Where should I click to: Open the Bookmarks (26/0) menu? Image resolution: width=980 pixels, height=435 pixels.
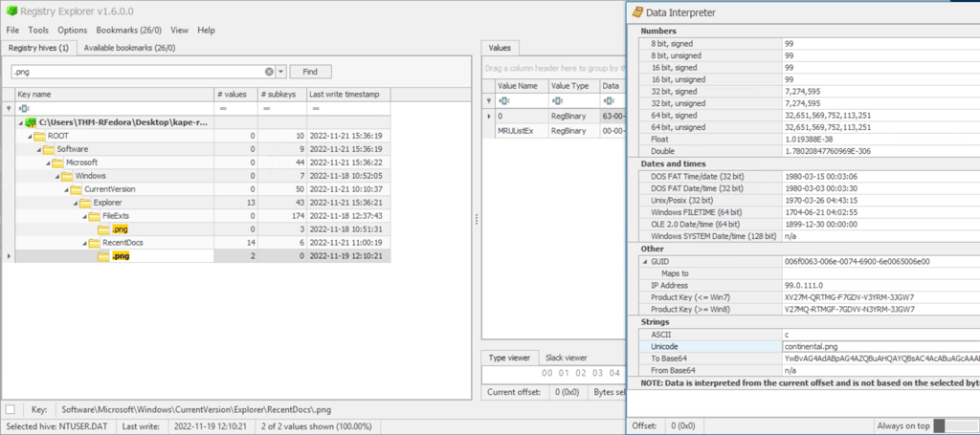[x=129, y=30]
